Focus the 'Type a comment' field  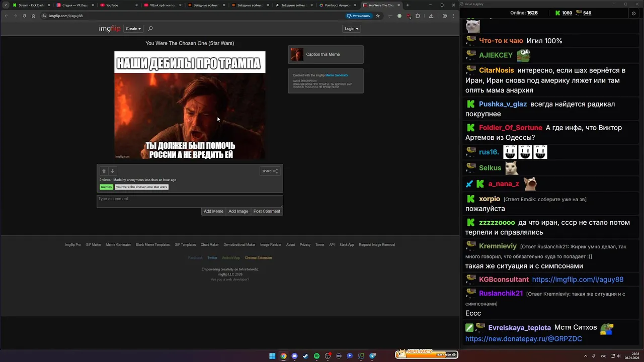(x=190, y=201)
